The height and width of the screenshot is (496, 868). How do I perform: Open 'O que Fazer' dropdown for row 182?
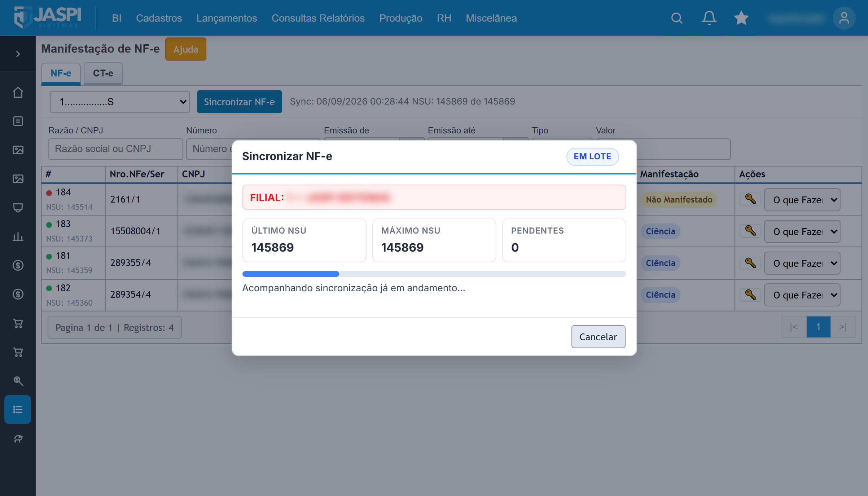point(802,295)
